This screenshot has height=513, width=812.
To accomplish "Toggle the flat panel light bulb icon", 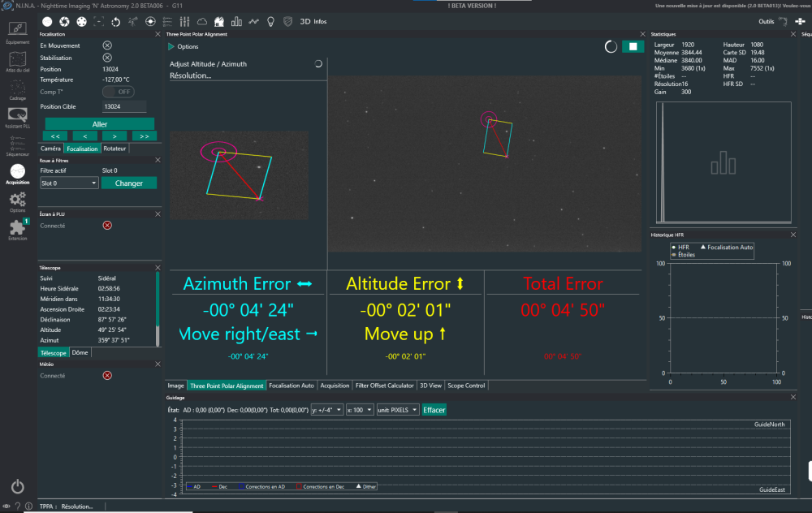I will point(270,22).
